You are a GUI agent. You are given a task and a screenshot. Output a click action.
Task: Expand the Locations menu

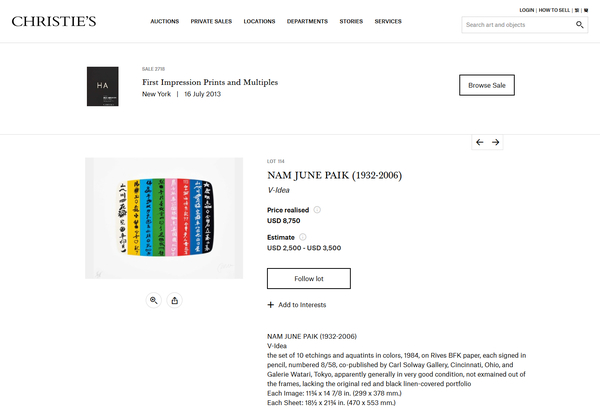click(259, 21)
